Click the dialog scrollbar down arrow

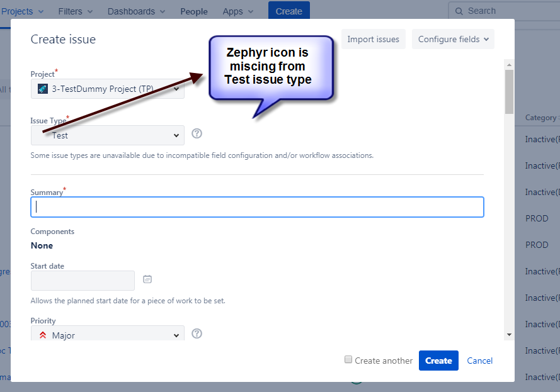pyautogui.click(x=509, y=335)
